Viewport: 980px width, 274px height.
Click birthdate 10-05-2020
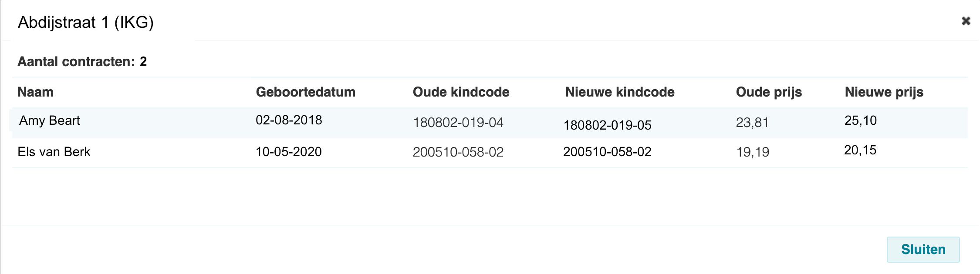[x=288, y=152]
